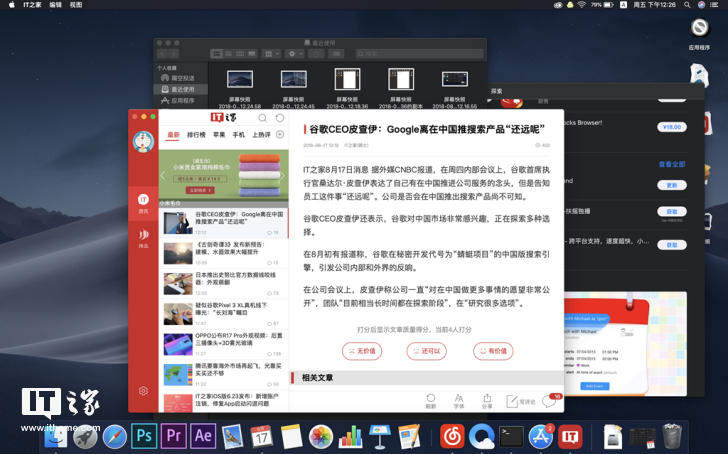Screen dimensions: 728x454
Task: Select the 资讯 news section in red sidebar
Action: pos(143,203)
